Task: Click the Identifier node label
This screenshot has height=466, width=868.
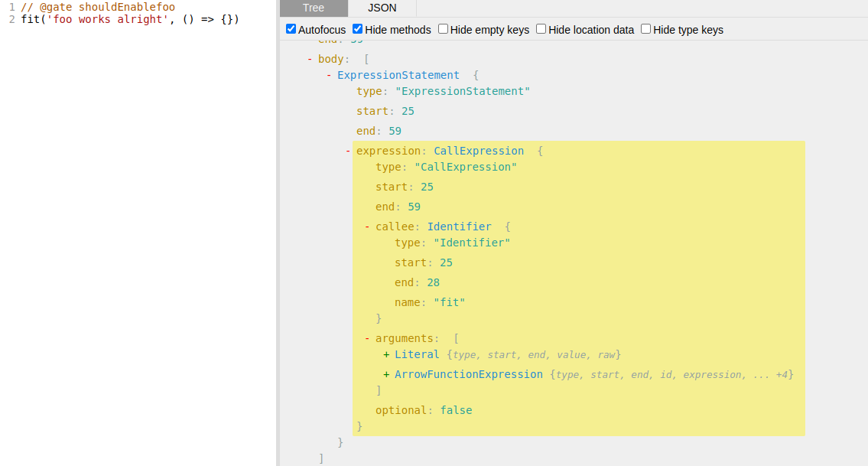Action: (x=459, y=226)
